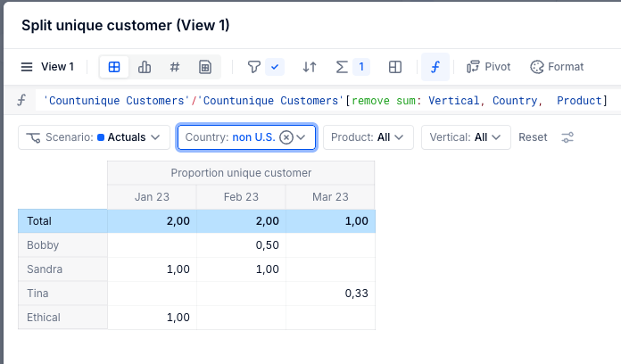This screenshot has height=364, width=621.
Task: Expand the Scenario Actuals dropdown
Action: click(95, 137)
